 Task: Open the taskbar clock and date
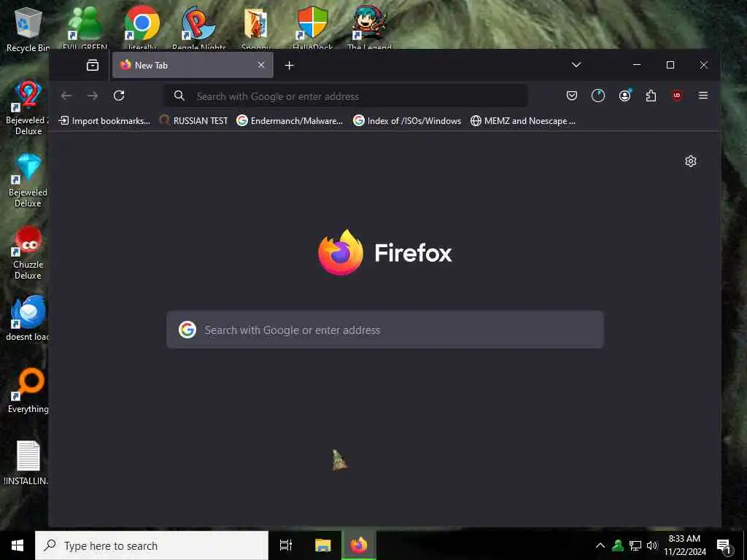tap(684, 545)
